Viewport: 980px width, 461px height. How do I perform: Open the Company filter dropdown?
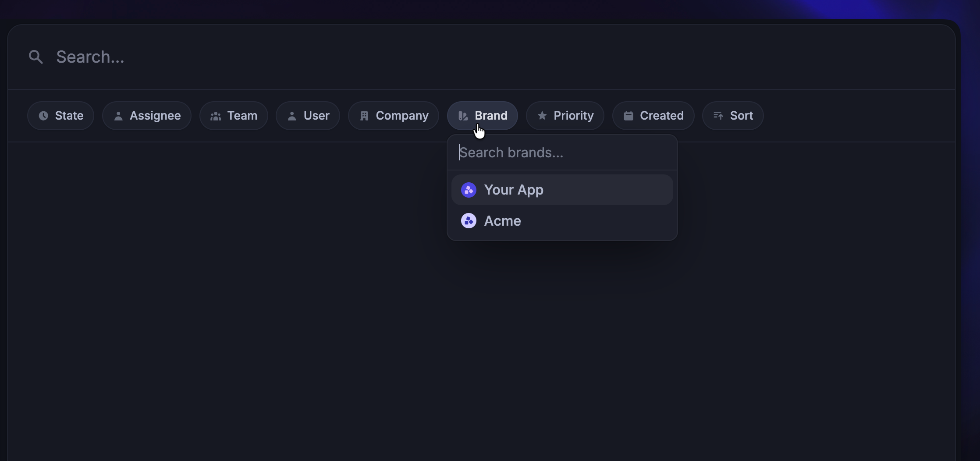[393, 115]
